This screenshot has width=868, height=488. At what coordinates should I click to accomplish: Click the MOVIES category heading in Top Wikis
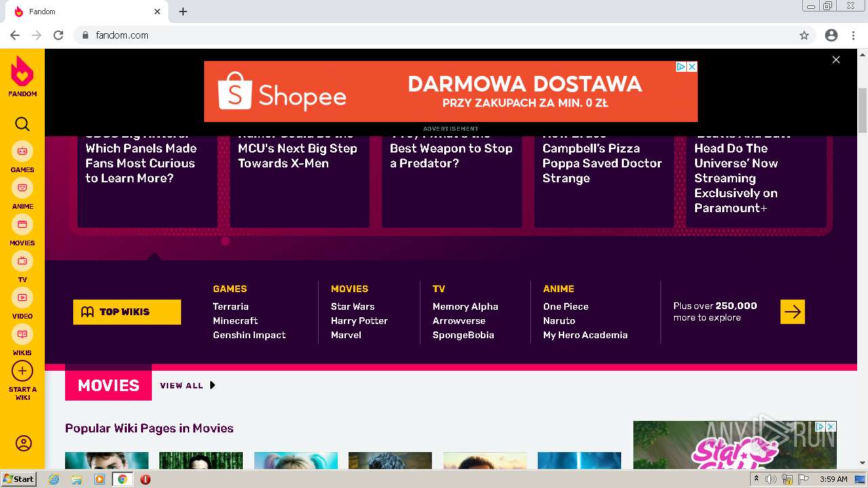point(349,289)
